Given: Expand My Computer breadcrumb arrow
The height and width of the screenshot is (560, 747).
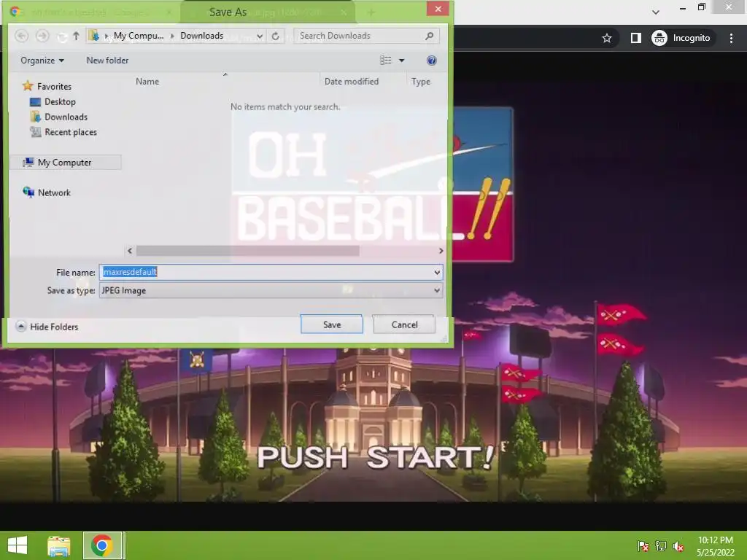Looking at the screenshot, I should click(x=172, y=36).
